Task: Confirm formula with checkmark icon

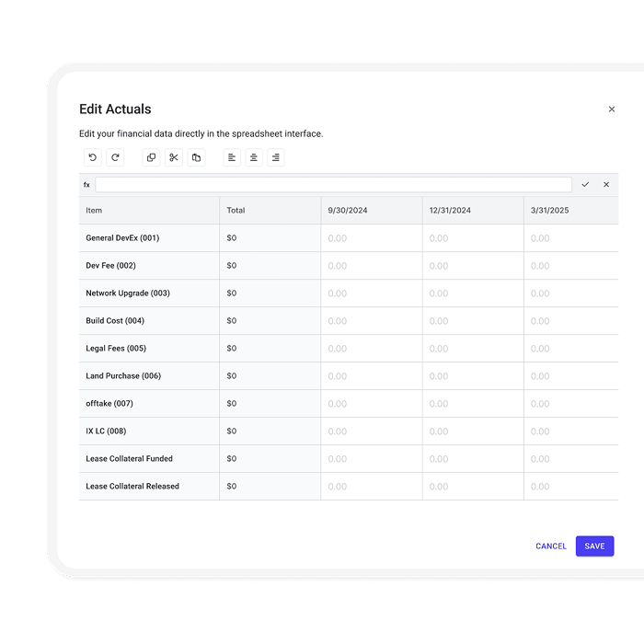Action: click(585, 184)
